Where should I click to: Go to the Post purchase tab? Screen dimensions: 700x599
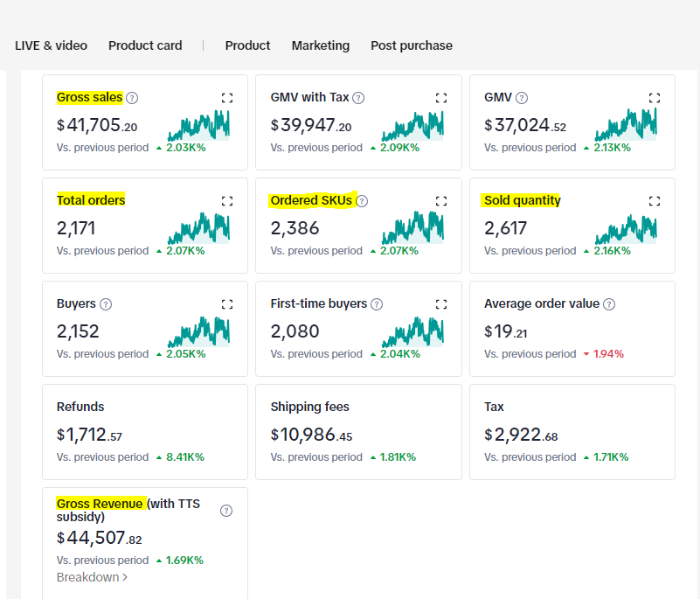pyautogui.click(x=412, y=45)
